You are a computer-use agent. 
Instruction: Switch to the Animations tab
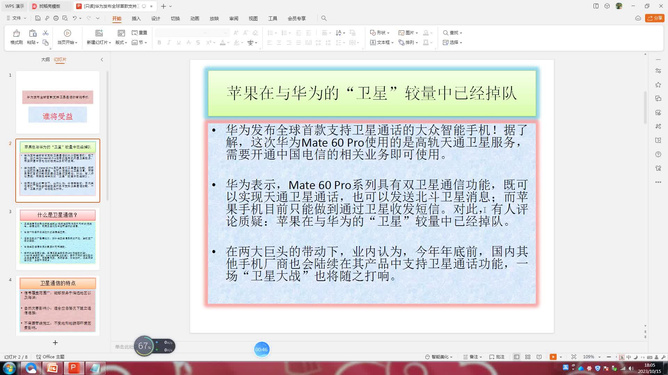(x=195, y=18)
